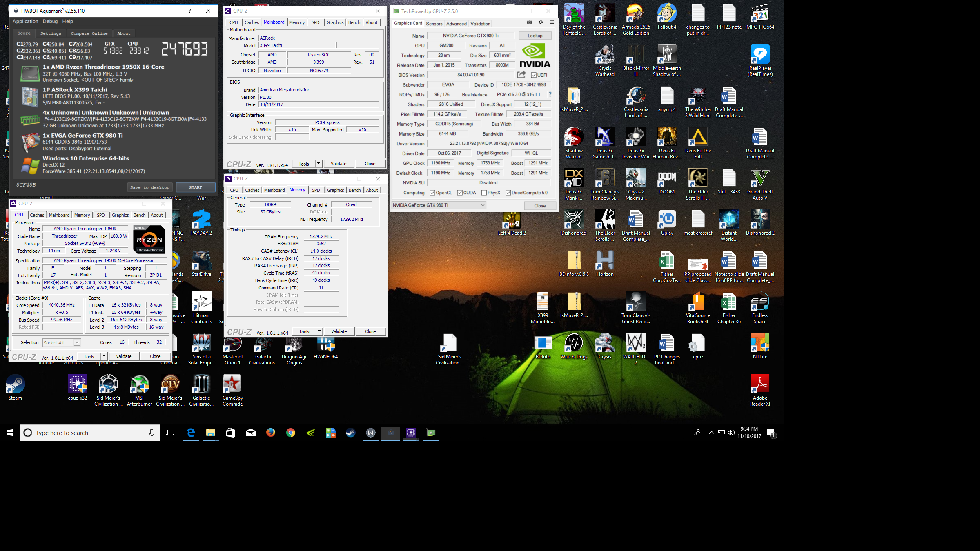
Task: Open the NTLite desktop icon
Action: (760, 347)
